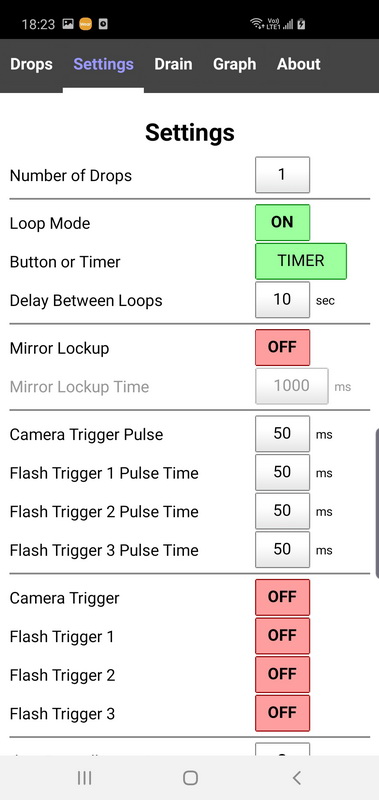Tap the Android home button icon
379x800 pixels.
190,778
